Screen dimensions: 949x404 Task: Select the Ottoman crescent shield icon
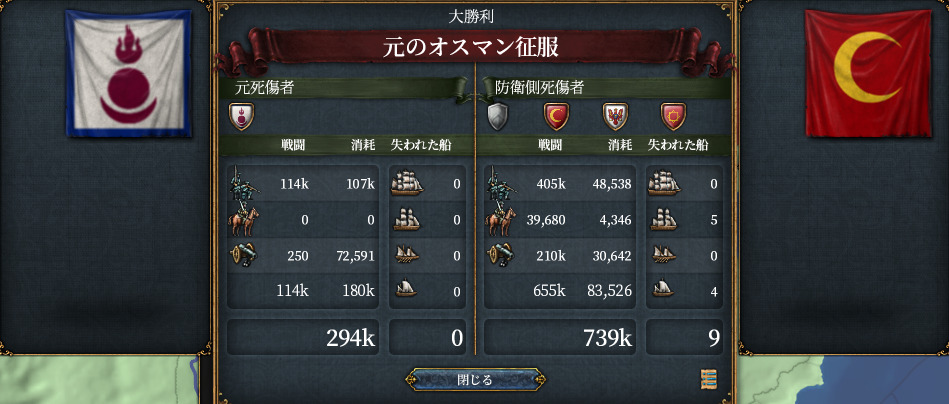pyautogui.click(x=556, y=116)
